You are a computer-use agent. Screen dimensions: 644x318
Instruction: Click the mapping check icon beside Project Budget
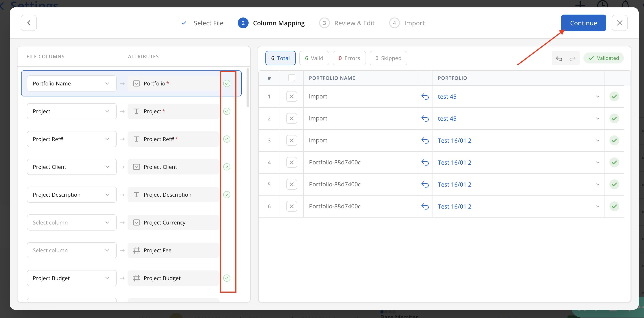(x=227, y=278)
